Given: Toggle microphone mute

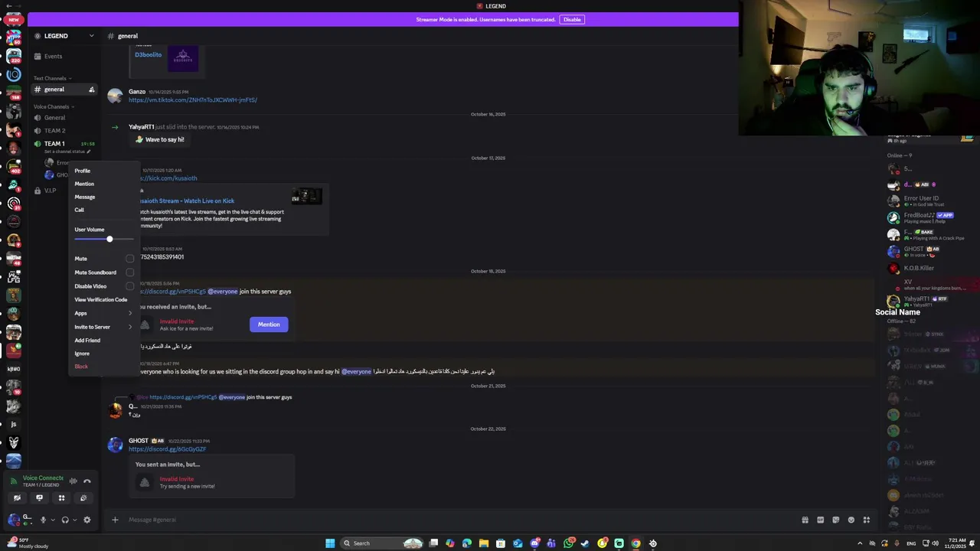Looking at the screenshot, I should pos(43,520).
